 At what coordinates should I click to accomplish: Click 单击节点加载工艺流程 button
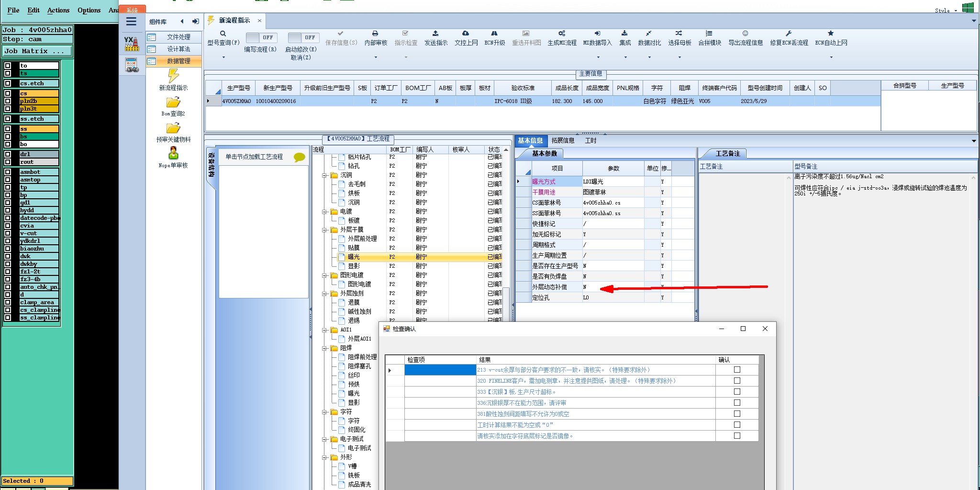pyautogui.click(x=254, y=157)
